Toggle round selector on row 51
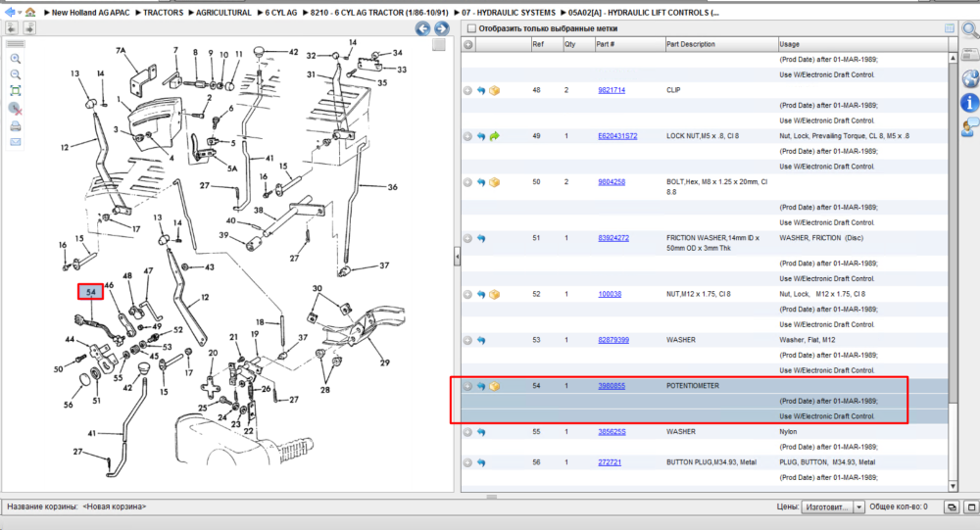 click(x=467, y=238)
